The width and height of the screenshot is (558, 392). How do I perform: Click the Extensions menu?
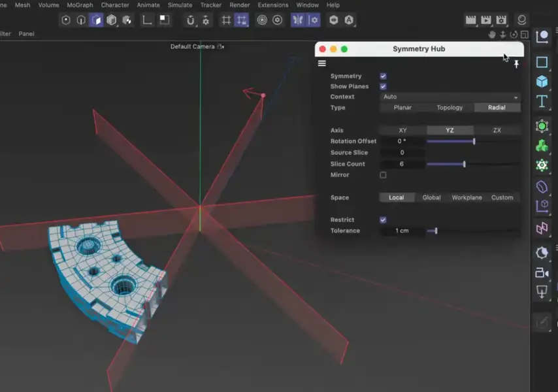pos(272,5)
